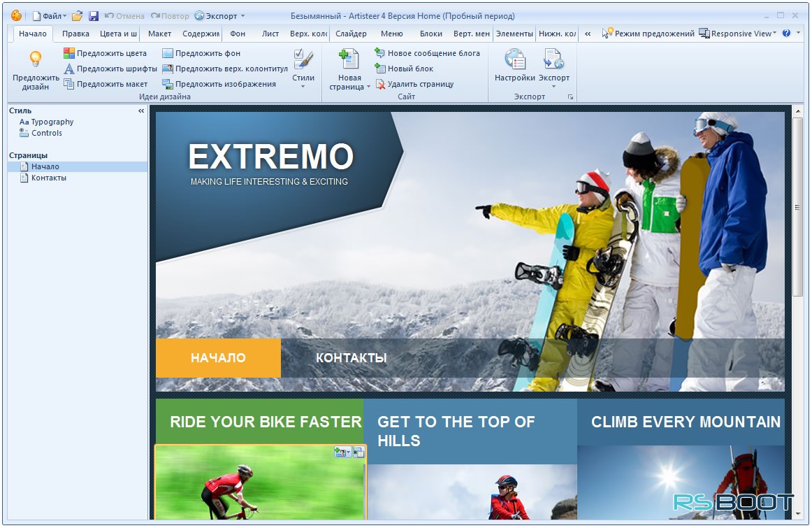This screenshot has height=528, width=812.
Task: Select the cyclist image thumbnail
Action: pyautogui.click(x=260, y=483)
